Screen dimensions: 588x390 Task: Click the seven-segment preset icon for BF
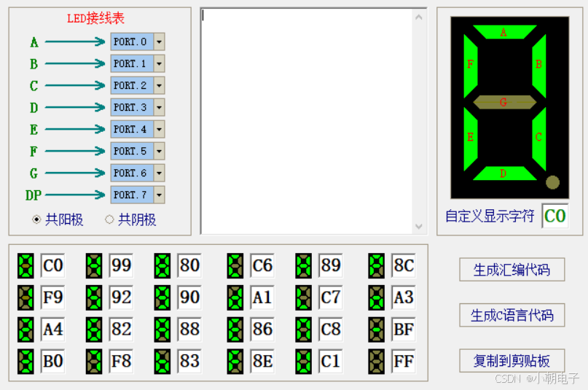click(x=376, y=329)
